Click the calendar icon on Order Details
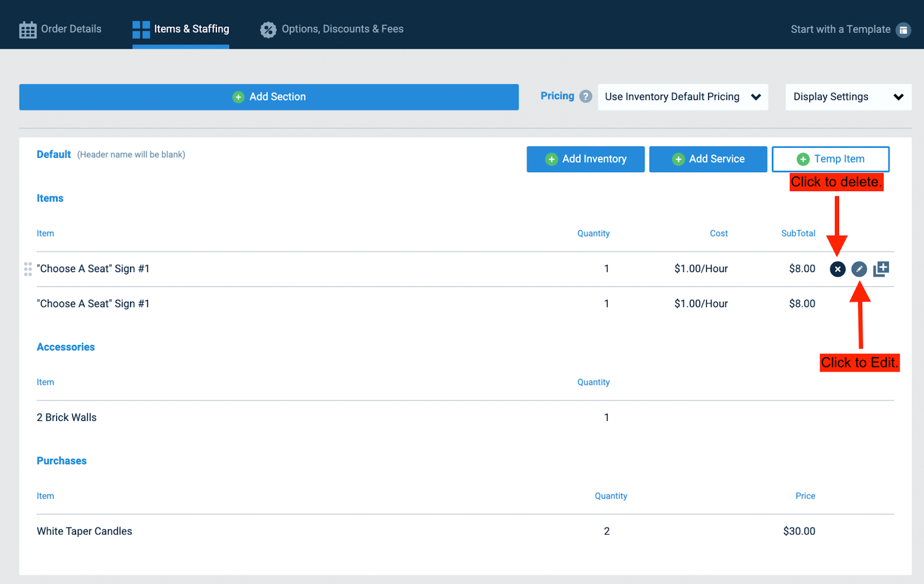This screenshot has width=924, height=584. tap(27, 29)
